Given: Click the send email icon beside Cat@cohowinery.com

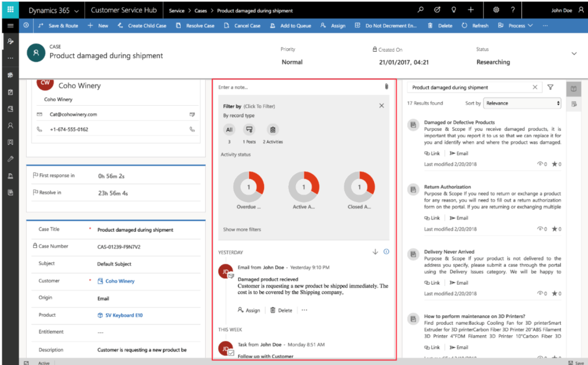Looking at the screenshot, I should click(192, 114).
